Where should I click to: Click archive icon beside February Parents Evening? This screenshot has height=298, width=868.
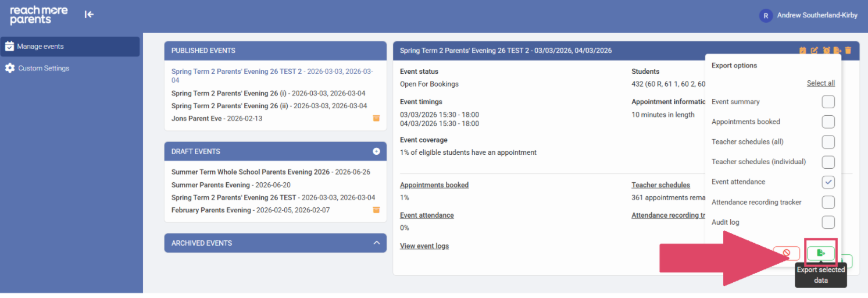pos(376,210)
